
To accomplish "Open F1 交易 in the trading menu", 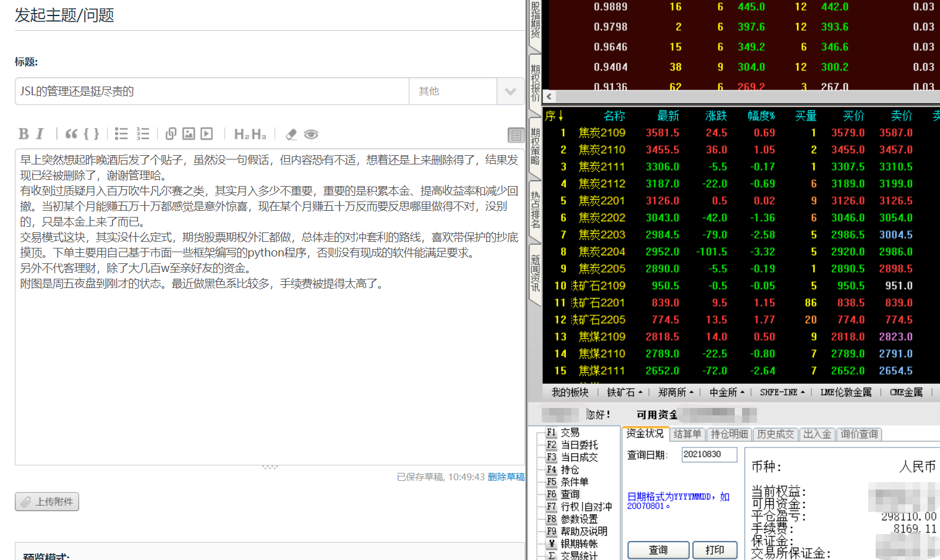I will tap(563, 433).
